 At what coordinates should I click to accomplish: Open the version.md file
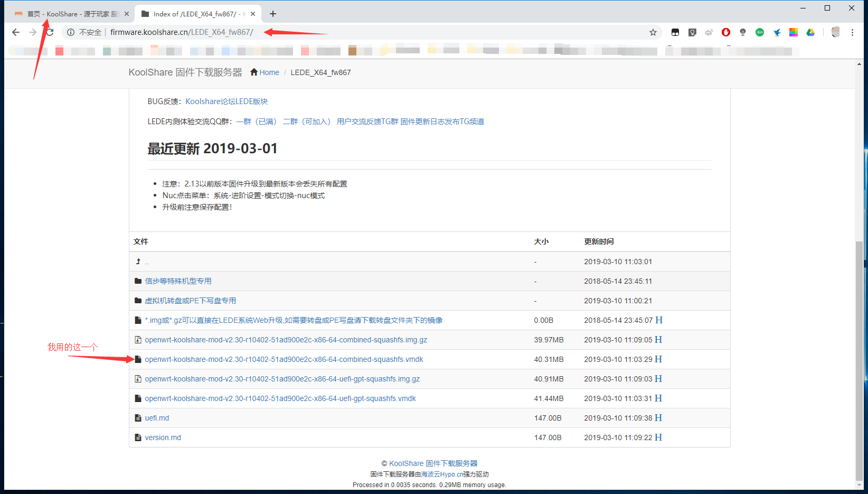(163, 437)
